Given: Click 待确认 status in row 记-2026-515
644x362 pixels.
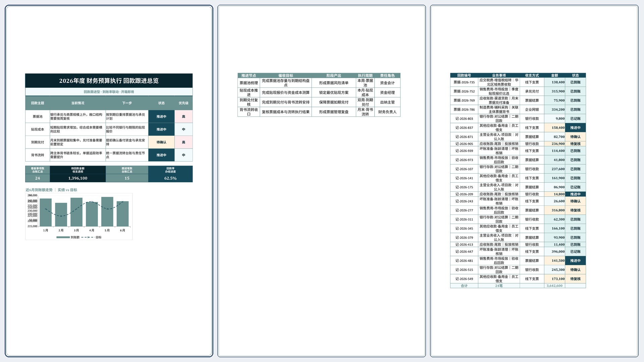Looking at the screenshot, I should [x=576, y=270].
